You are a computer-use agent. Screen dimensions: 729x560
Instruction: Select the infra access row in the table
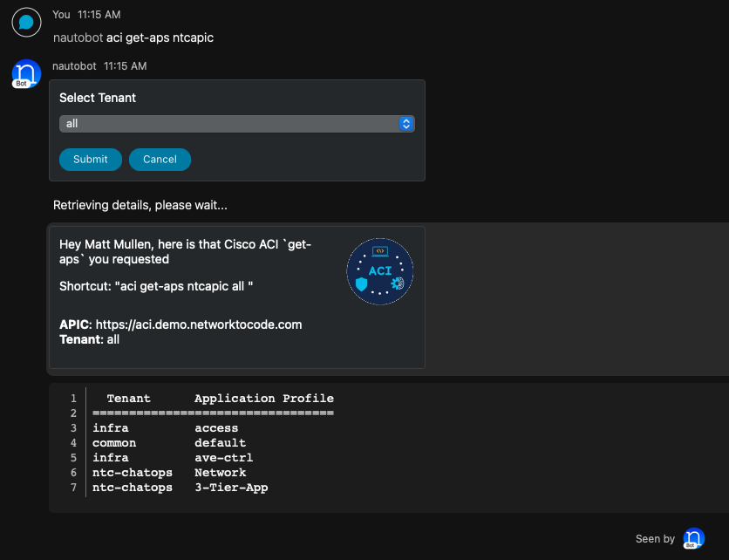166,428
